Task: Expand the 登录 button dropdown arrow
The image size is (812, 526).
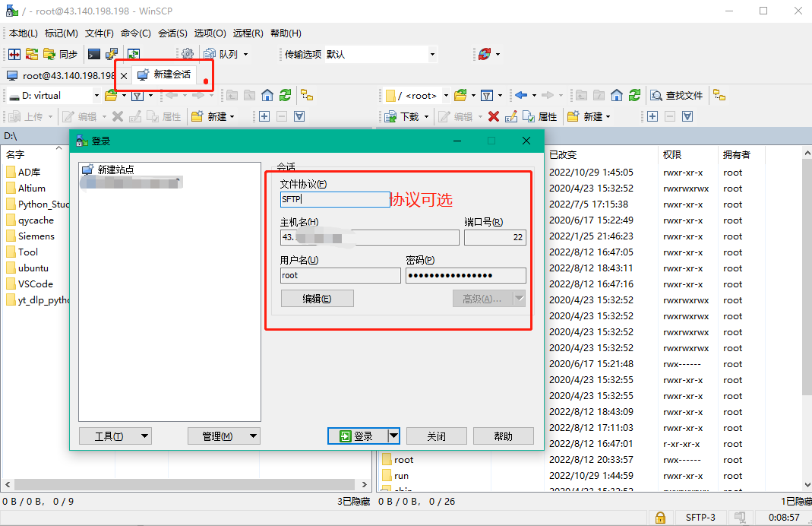Action: tap(394, 436)
